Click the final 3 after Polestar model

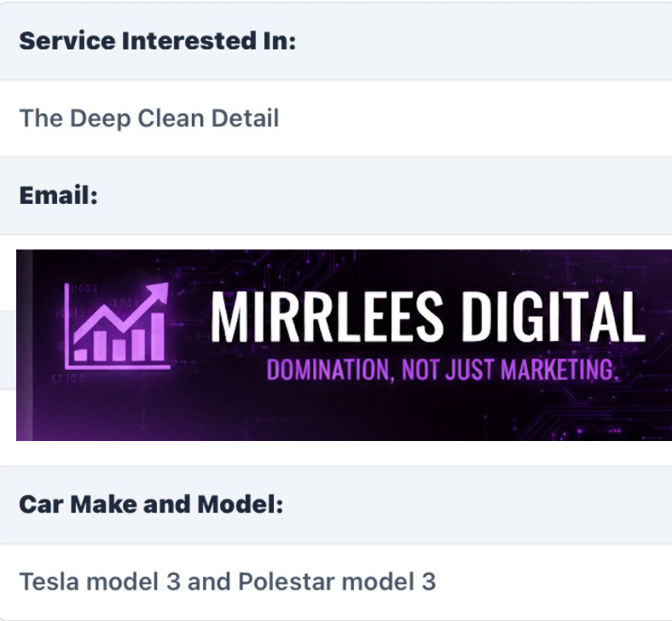(x=428, y=582)
